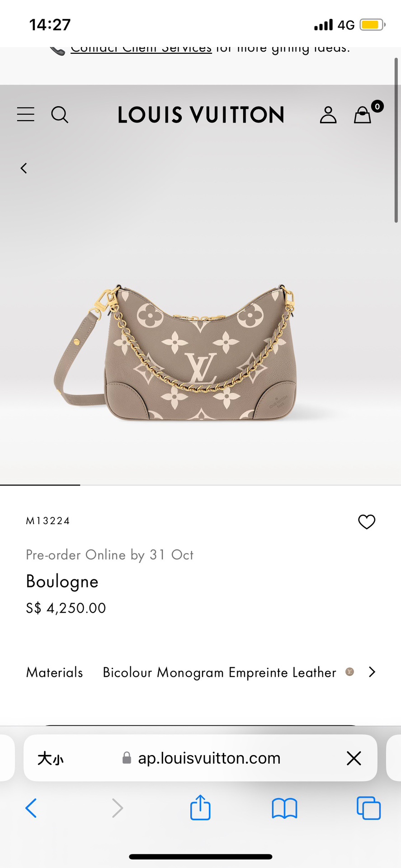
Task: Tap the Materials label row
Action: (x=201, y=672)
